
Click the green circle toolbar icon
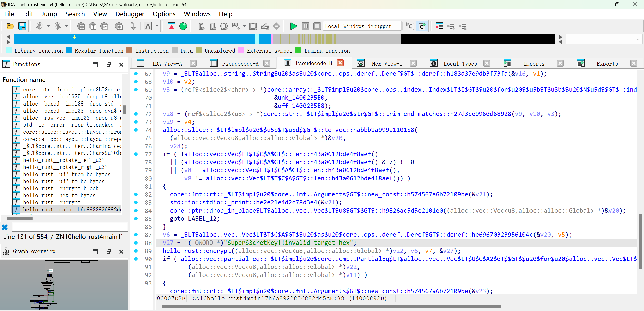(x=183, y=26)
